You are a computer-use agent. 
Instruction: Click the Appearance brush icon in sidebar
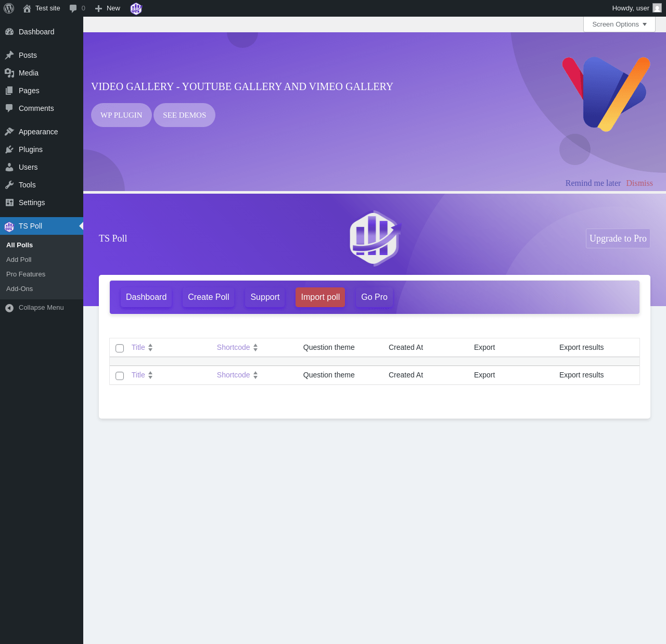pyautogui.click(x=9, y=132)
